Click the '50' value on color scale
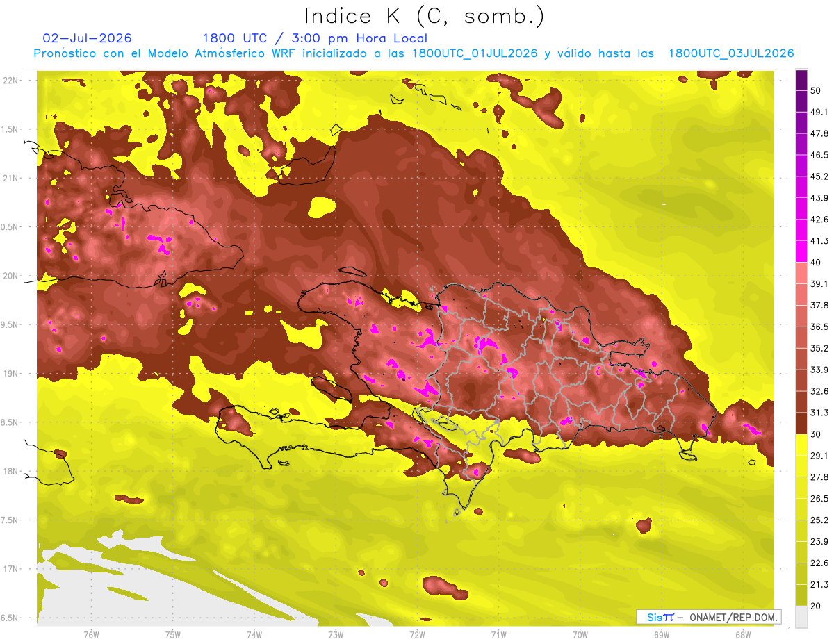 point(817,90)
